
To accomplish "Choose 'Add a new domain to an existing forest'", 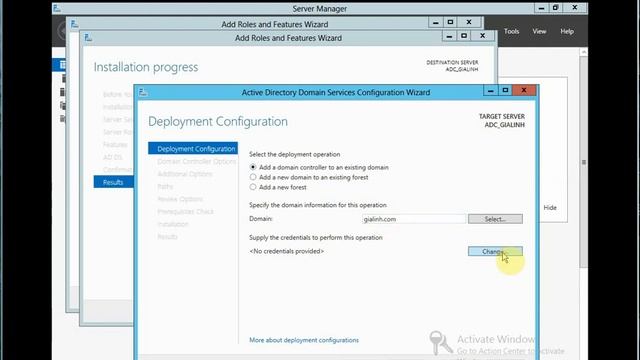I will [253, 177].
